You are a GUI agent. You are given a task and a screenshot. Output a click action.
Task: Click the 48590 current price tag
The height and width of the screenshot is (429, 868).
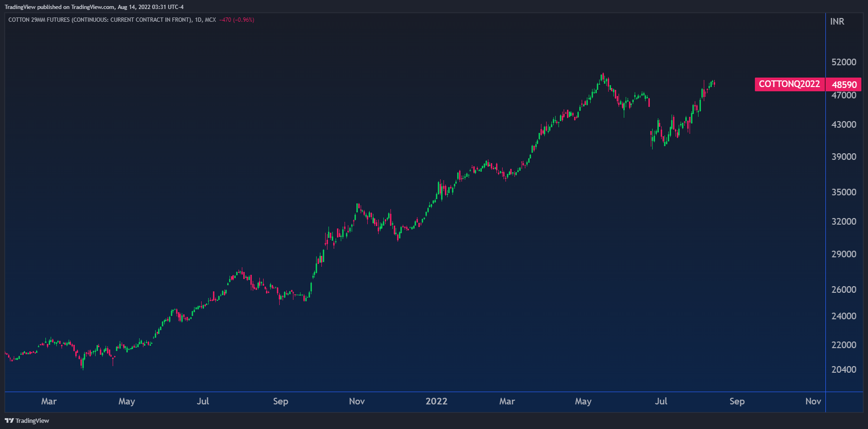(x=844, y=85)
